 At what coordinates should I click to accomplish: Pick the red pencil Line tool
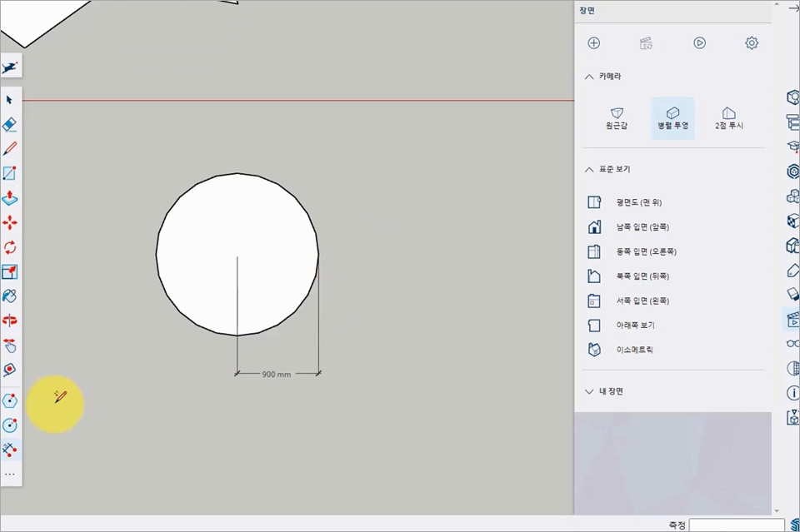pyautogui.click(x=10, y=149)
